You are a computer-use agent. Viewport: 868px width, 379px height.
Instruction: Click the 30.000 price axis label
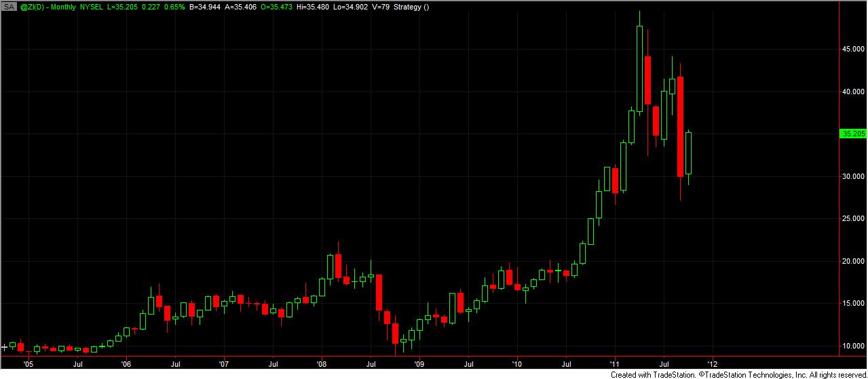853,176
